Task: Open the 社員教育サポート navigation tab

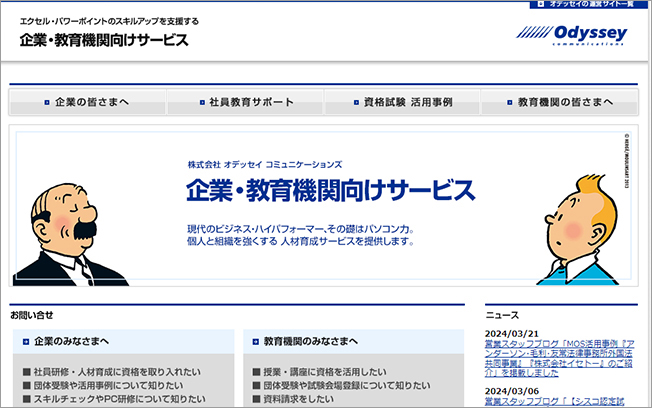Action: 245,102
